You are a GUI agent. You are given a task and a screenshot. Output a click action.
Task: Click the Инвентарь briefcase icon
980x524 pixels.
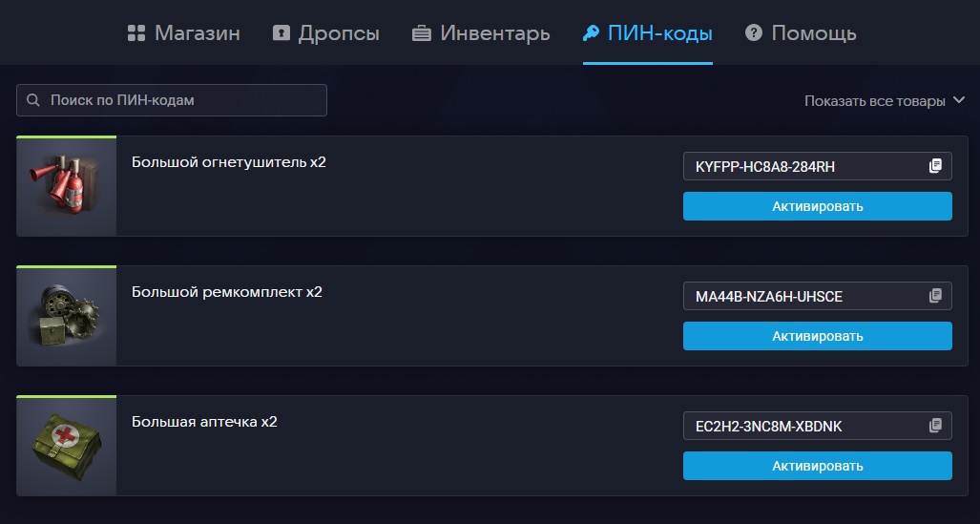[422, 33]
